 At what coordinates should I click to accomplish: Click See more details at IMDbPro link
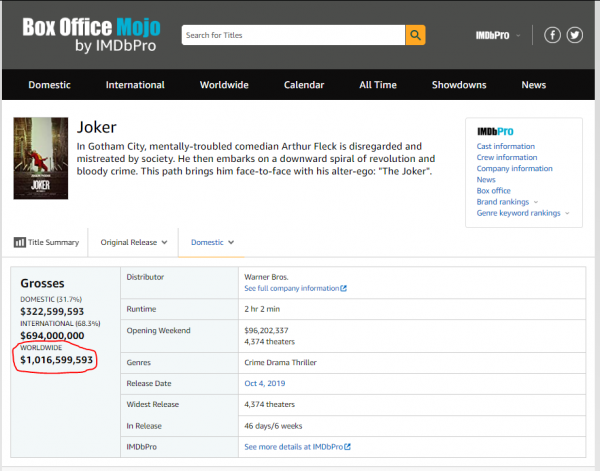click(298, 445)
